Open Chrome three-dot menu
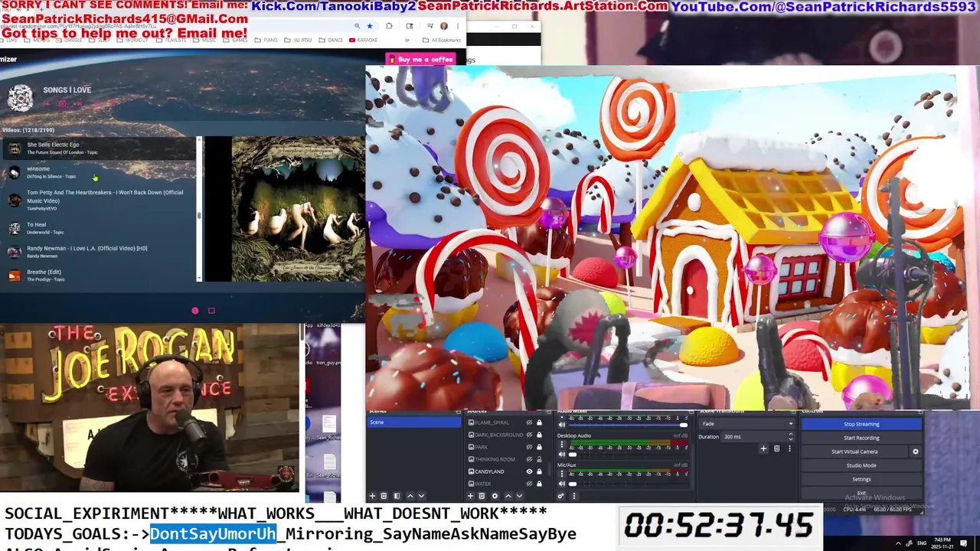This screenshot has width=980, height=551. (x=458, y=26)
